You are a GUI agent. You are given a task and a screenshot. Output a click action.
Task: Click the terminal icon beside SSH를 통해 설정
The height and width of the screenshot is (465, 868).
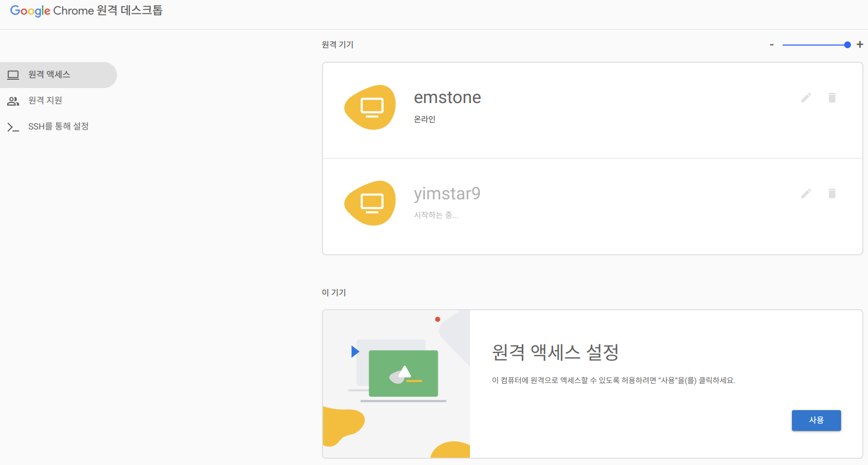point(13,127)
